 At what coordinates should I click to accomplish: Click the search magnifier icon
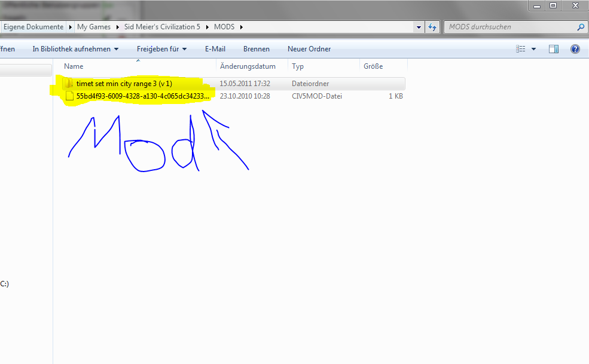tap(580, 27)
